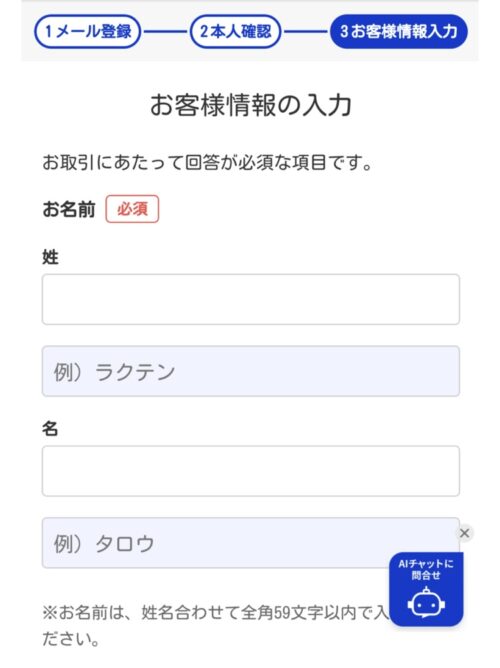The image size is (500, 668).
Task: Click the お名前 section label
Action: [x=69, y=209]
